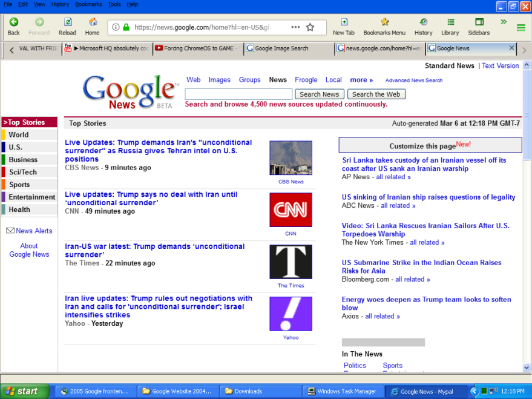Switch to Forcing ChromeOS to GAME tab

pyautogui.click(x=198, y=48)
